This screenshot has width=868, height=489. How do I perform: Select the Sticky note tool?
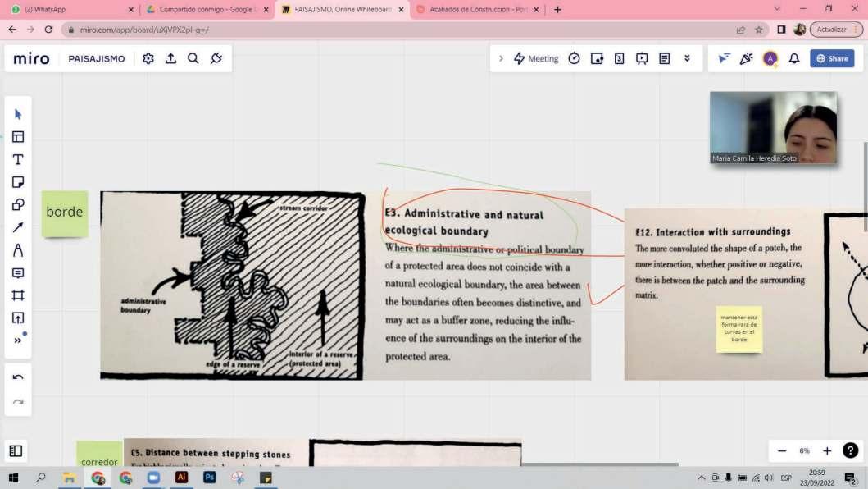(x=18, y=182)
